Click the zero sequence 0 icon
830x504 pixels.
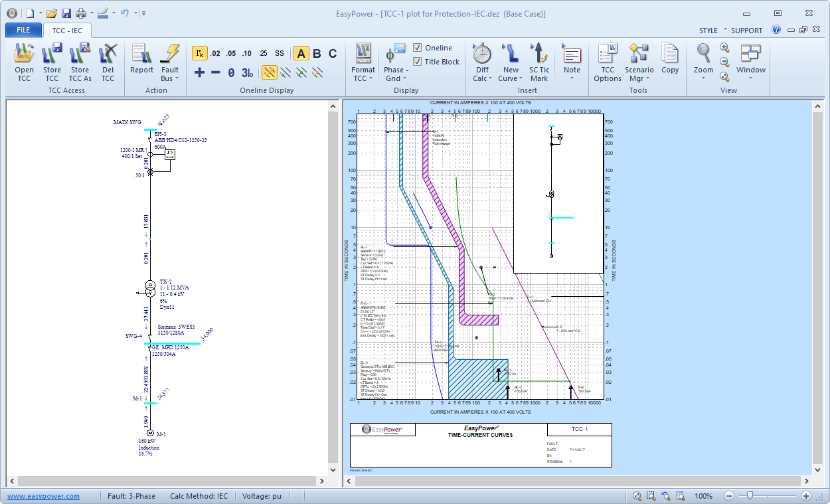[231, 72]
